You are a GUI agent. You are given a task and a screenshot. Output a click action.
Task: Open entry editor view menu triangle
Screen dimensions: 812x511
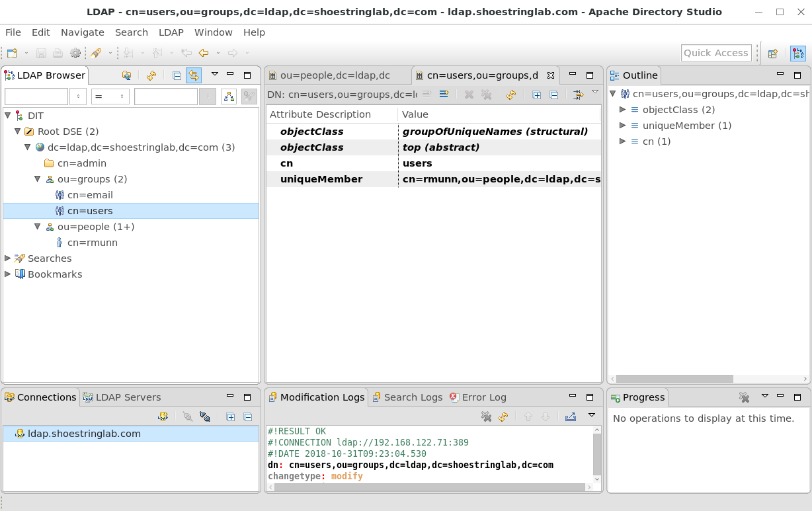pos(594,93)
